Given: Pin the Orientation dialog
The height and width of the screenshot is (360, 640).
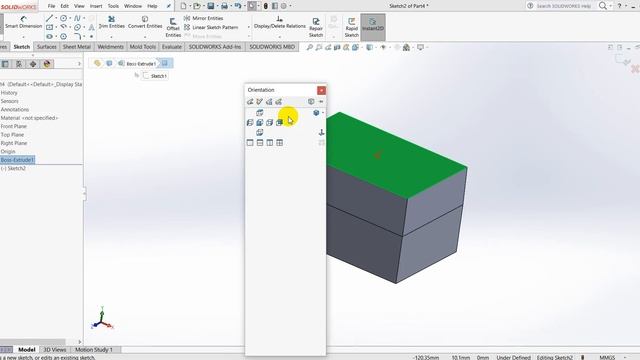Looking at the screenshot, I should [321, 101].
